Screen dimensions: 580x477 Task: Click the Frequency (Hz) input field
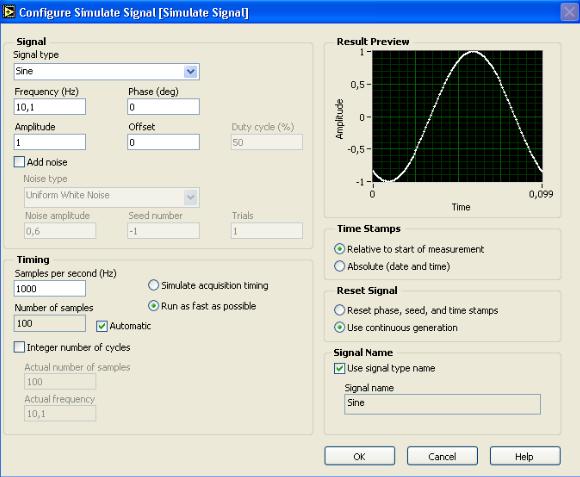50,107
